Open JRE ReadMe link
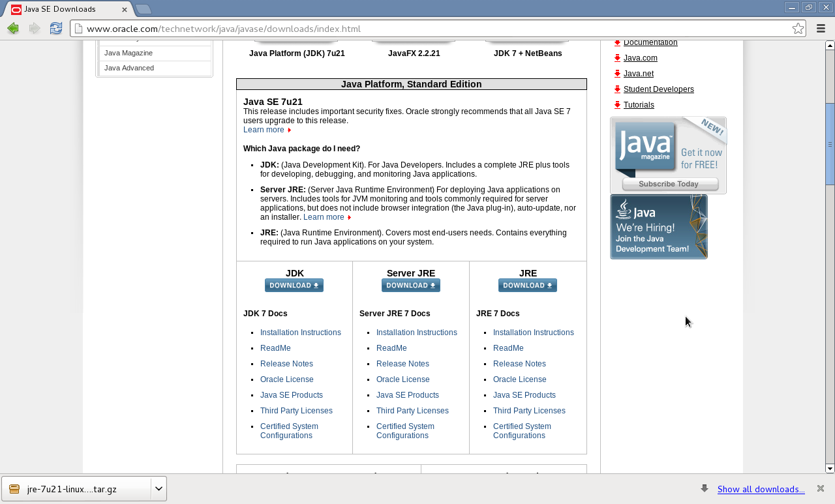This screenshot has height=504, width=835. pyautogui.click(x=508, y=348)
